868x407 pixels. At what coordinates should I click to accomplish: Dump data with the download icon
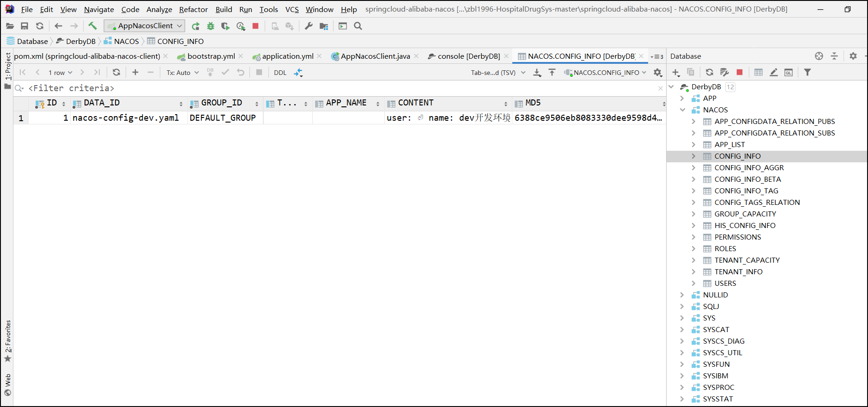tap(537, 72)
